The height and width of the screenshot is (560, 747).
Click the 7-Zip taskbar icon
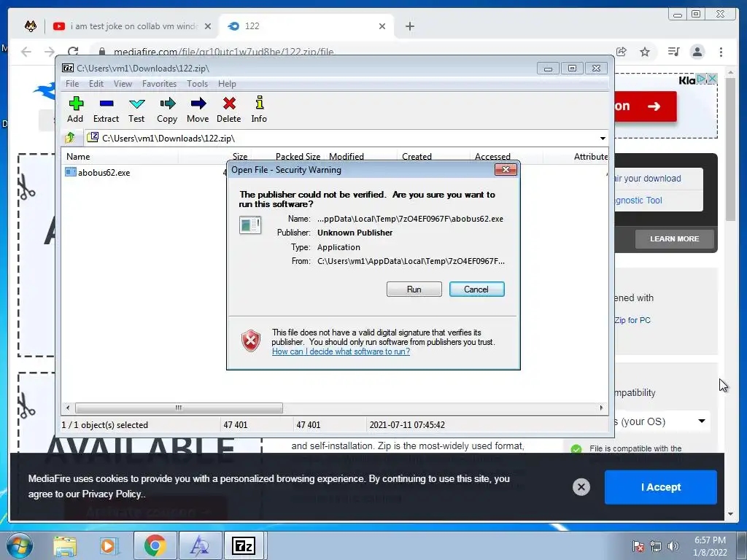pos(244,545)
